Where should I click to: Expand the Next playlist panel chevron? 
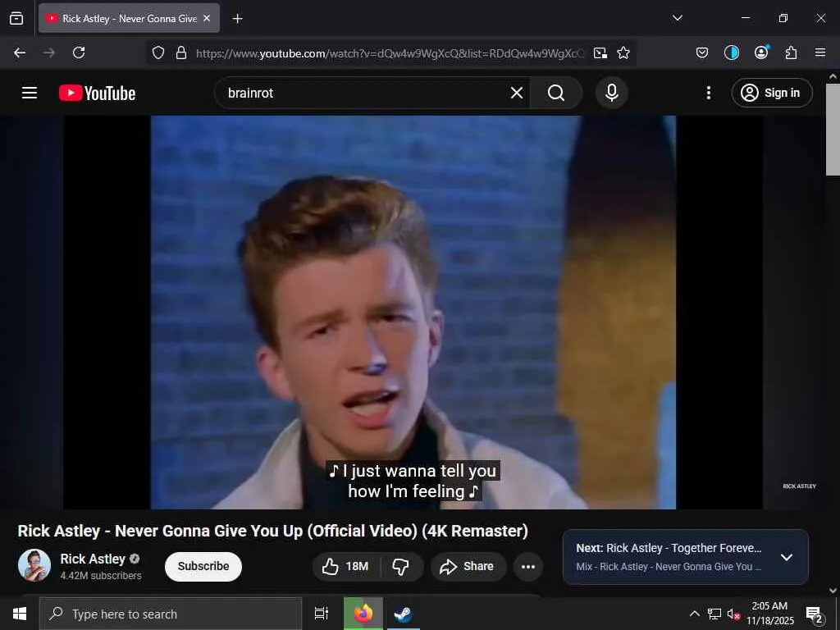786,557
